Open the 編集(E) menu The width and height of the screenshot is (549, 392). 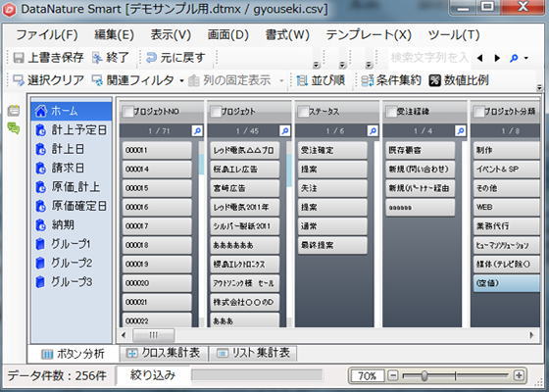(x=115, y=35)
